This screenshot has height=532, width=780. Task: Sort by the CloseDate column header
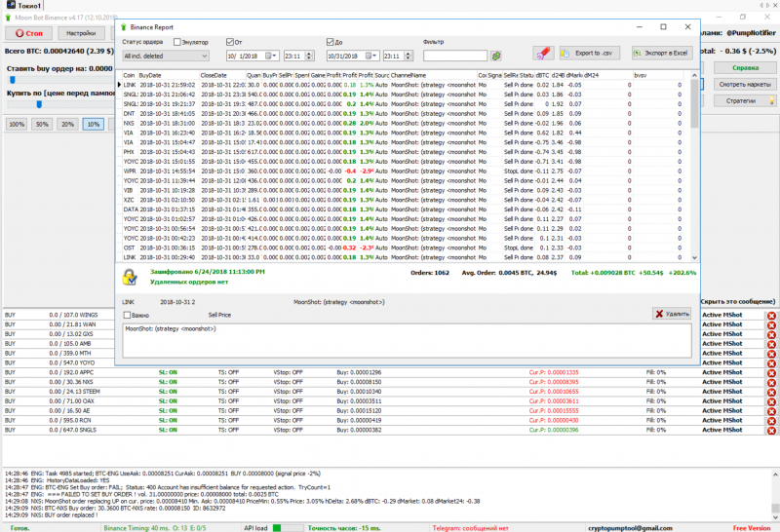[x=222, y=75]
